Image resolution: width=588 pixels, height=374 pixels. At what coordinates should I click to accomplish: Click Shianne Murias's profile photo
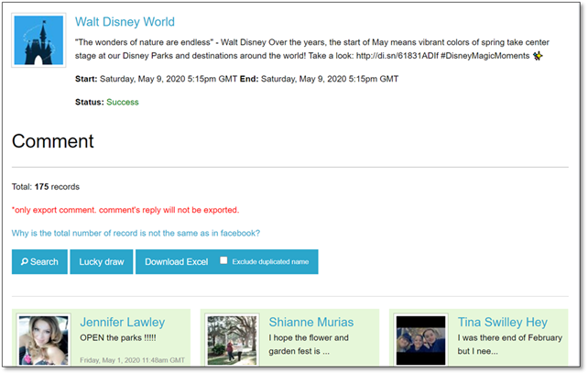232,339
